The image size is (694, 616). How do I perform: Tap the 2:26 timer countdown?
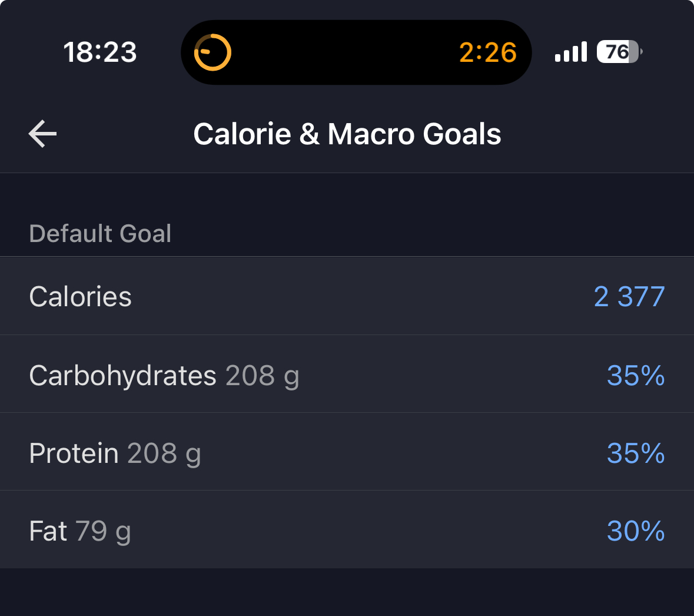click(x=488, y=52)
